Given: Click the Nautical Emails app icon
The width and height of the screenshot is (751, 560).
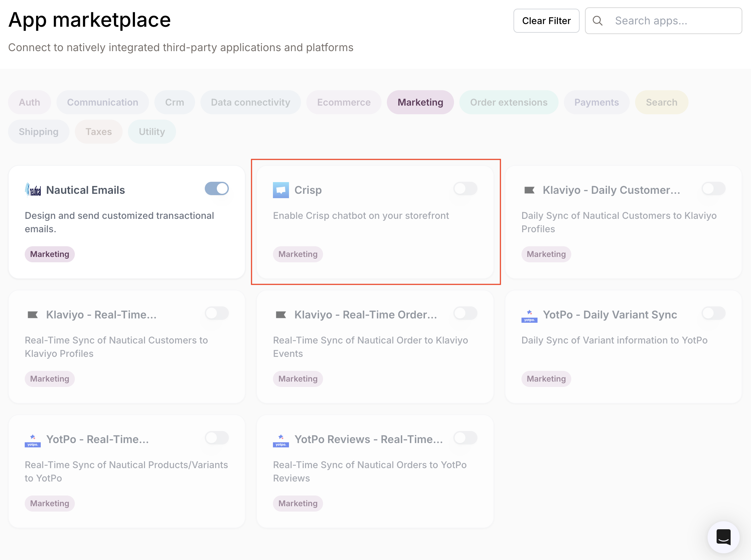Looking at the screenshot, I should pos(33,189).
